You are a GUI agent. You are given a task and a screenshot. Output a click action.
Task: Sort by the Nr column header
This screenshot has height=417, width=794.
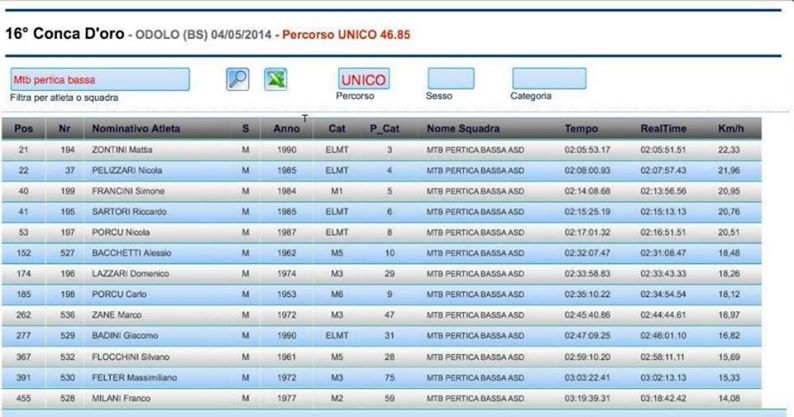(x=64, y=129)
